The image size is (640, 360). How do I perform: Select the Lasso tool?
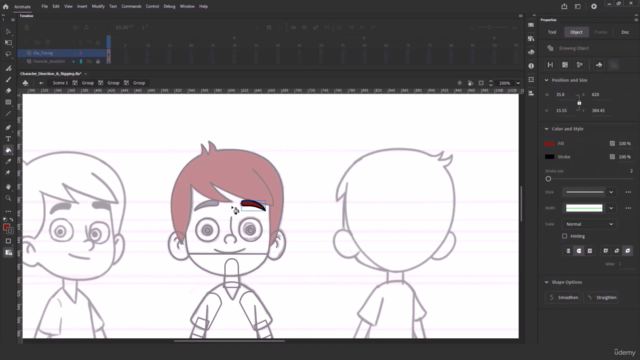(8, 54)
